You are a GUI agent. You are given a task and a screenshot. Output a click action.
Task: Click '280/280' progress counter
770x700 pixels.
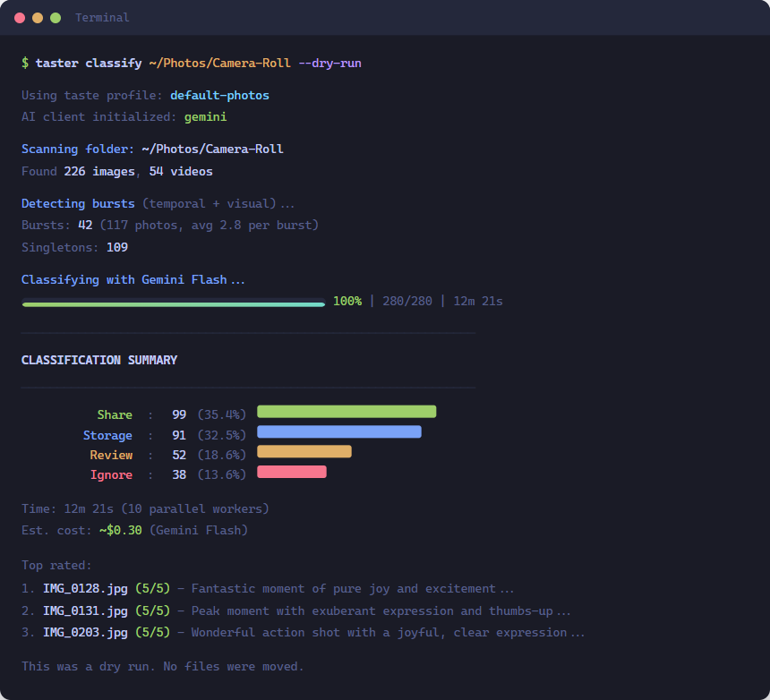click(x=407, y=302)
